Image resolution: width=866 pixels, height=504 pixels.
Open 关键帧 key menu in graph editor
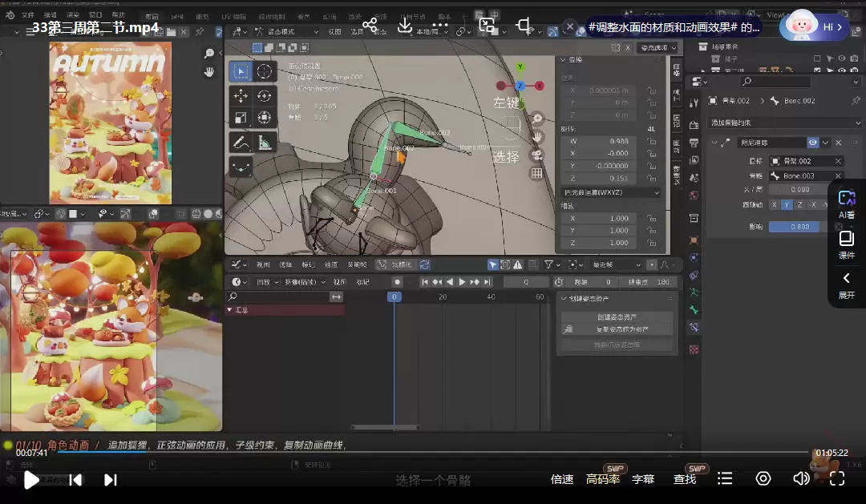[357, 265]
